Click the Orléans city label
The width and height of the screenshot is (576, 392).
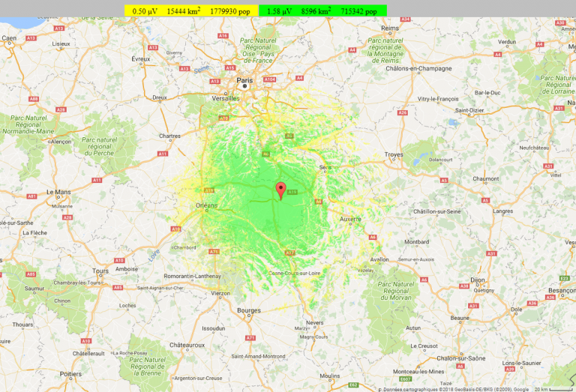pyautogui.click(x=206, y=205)
